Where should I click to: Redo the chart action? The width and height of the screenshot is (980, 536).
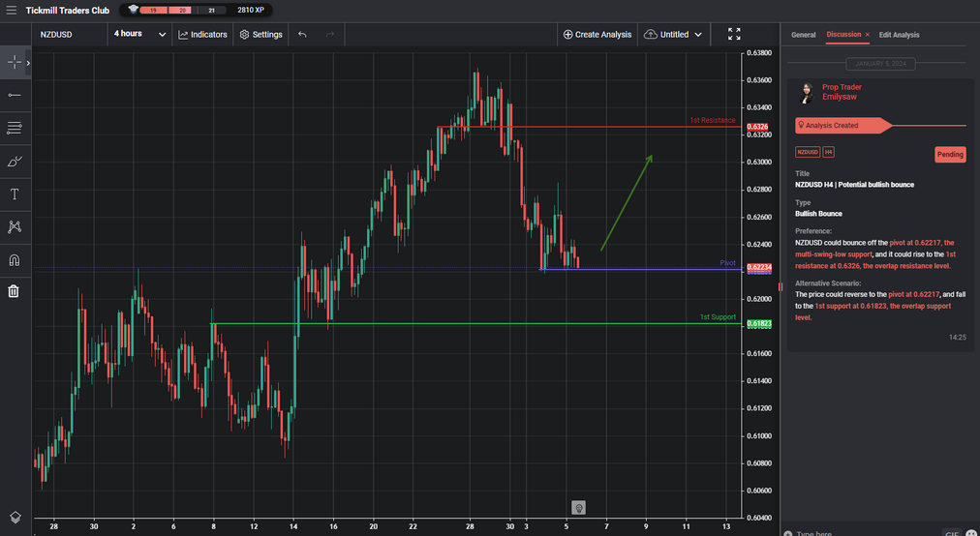pos(330,35)
